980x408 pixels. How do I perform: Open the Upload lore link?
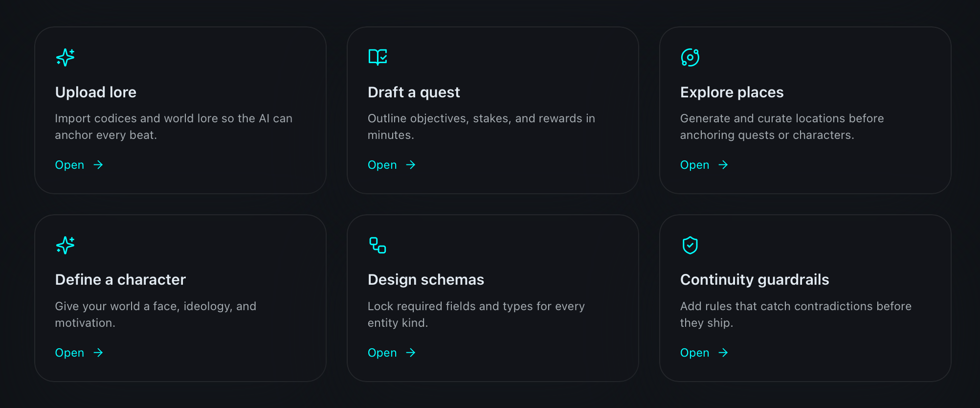click(70, 165)
